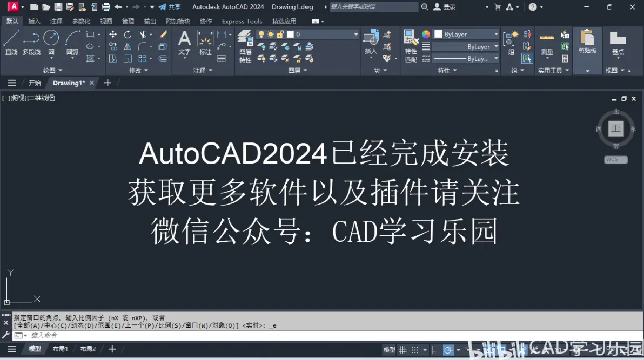Expand the Block (块) panel
Image resolution: width=644 pixels, height=360 pixels.
[x=380, y=71]
